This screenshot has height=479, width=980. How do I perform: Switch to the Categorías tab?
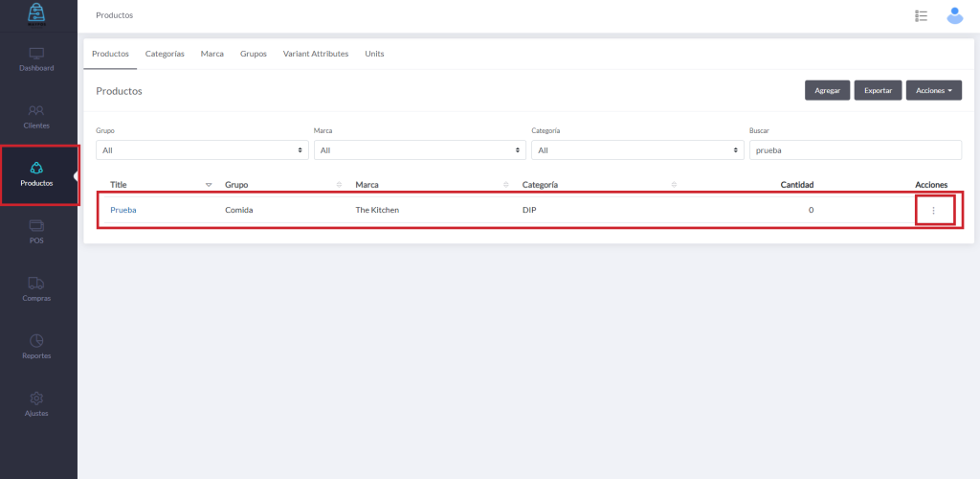(x=165, y=54)
